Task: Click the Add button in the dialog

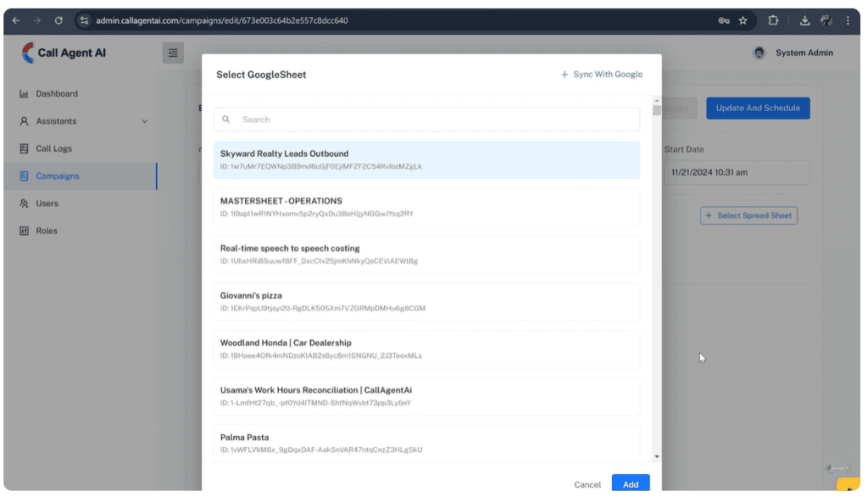Action: pyautogui.click(x=631, y=483)
